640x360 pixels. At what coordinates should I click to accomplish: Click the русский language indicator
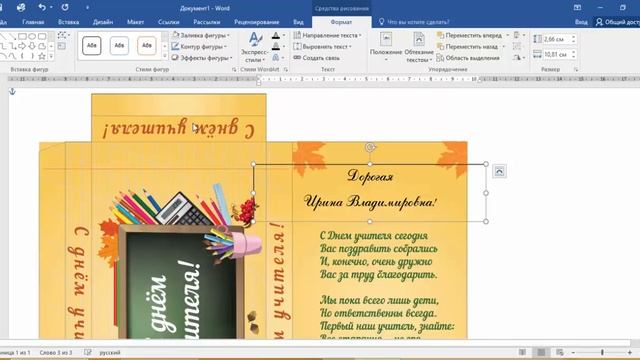coord(110,352)
